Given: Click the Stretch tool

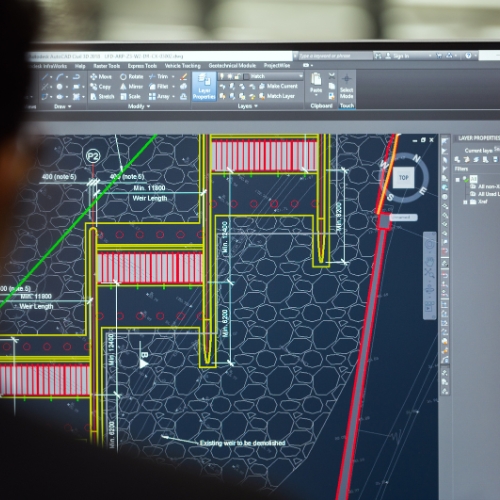Looking at the screenshot, I should pyautogui.click(x=102, y=96).
